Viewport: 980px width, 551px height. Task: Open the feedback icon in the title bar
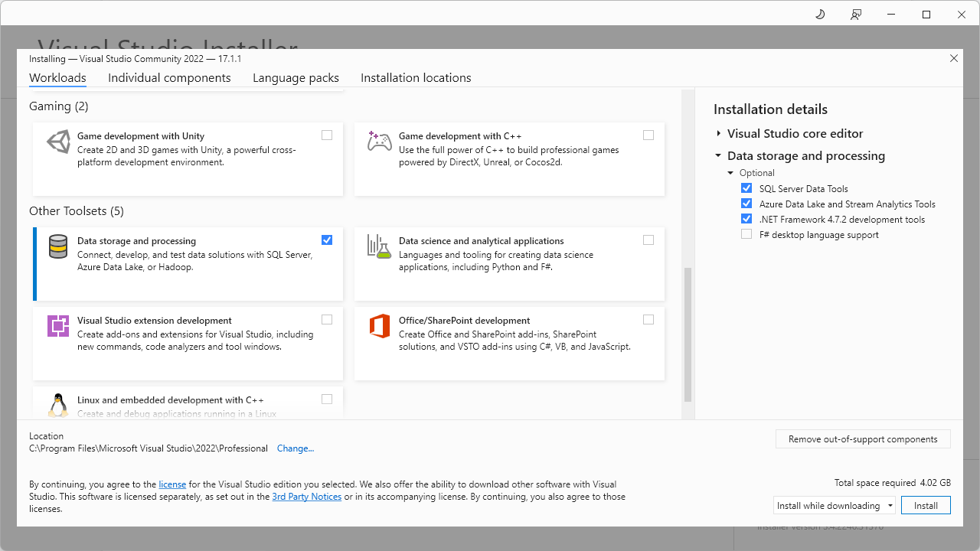click(x=856, y=15)
